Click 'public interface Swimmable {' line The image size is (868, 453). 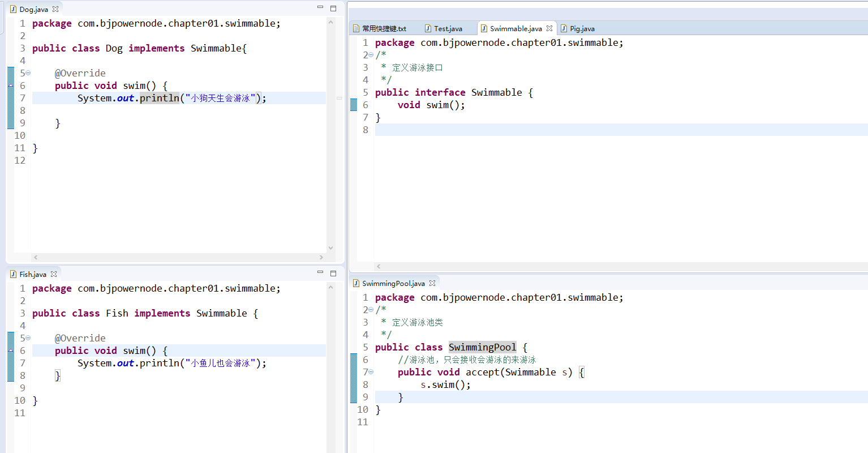click(x=454, y=92)
